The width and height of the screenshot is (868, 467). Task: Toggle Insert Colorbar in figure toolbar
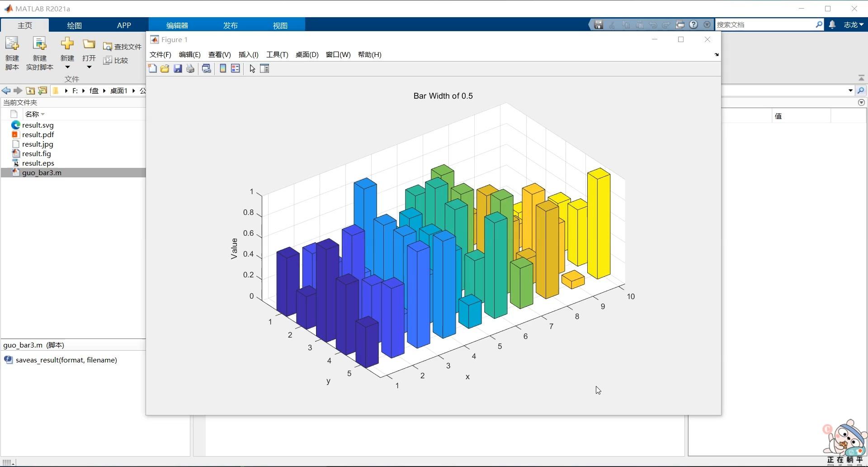pyautogui.click(x=223, y=68)
